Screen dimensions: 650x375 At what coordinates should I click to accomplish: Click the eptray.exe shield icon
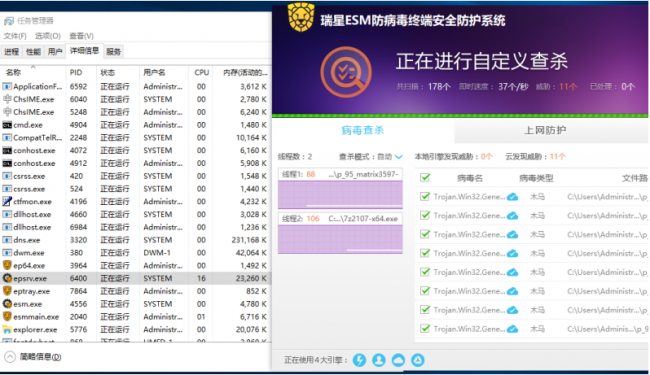pos(7,291)
